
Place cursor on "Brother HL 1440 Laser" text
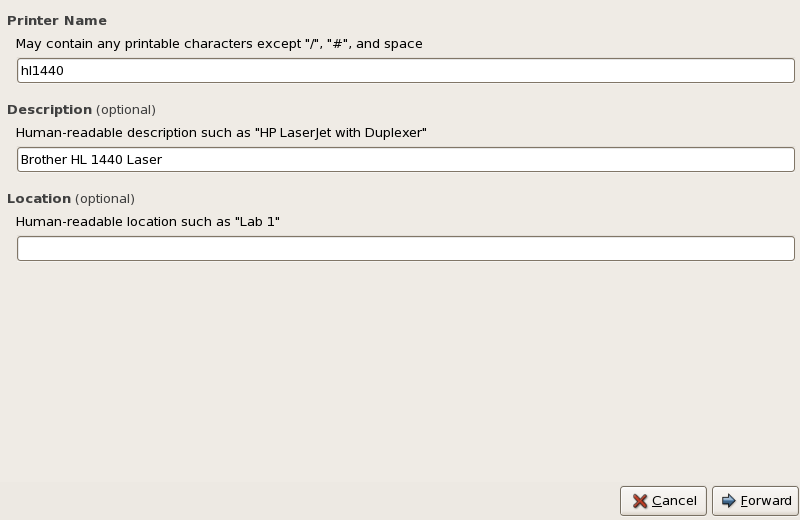tap(91, 160)
